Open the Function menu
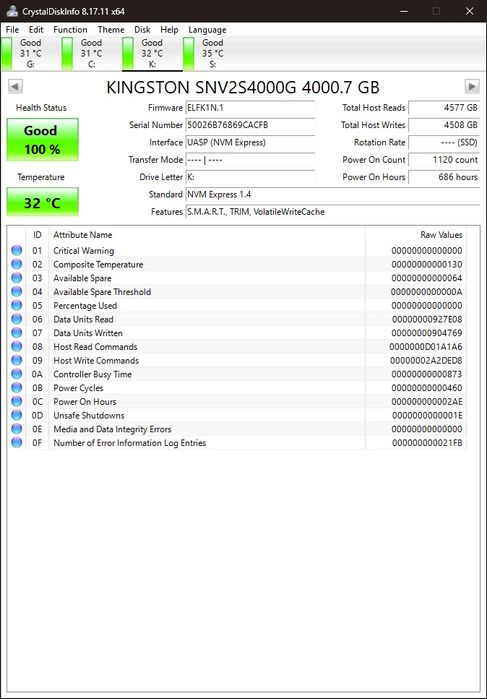 pos(70,29)
